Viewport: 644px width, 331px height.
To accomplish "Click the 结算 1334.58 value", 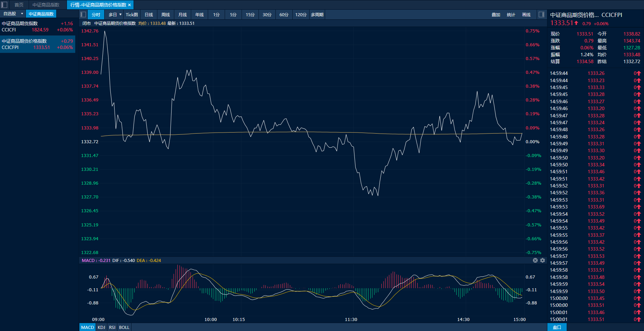I will tap(585, 61).
